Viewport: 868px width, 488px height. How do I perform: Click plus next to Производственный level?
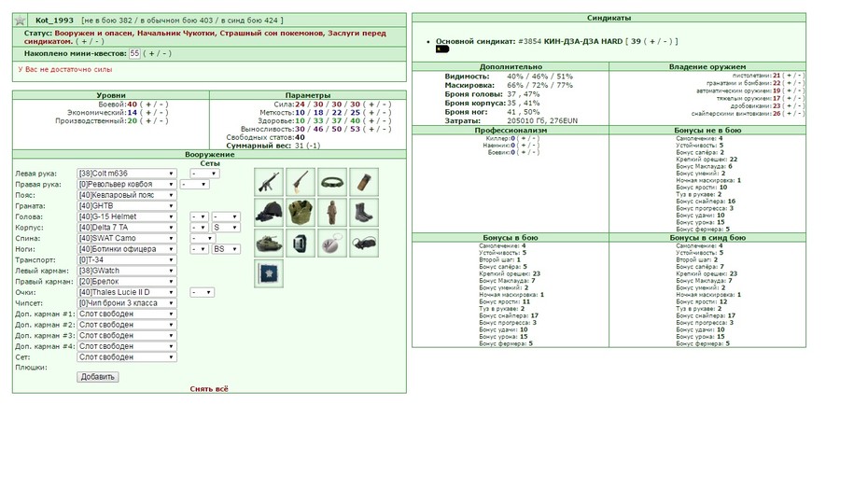coord(148,120)
